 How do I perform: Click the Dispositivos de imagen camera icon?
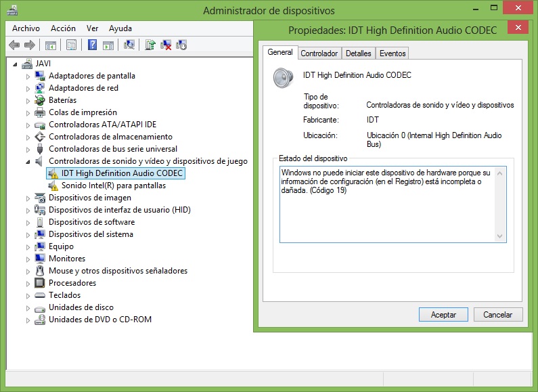40,198
